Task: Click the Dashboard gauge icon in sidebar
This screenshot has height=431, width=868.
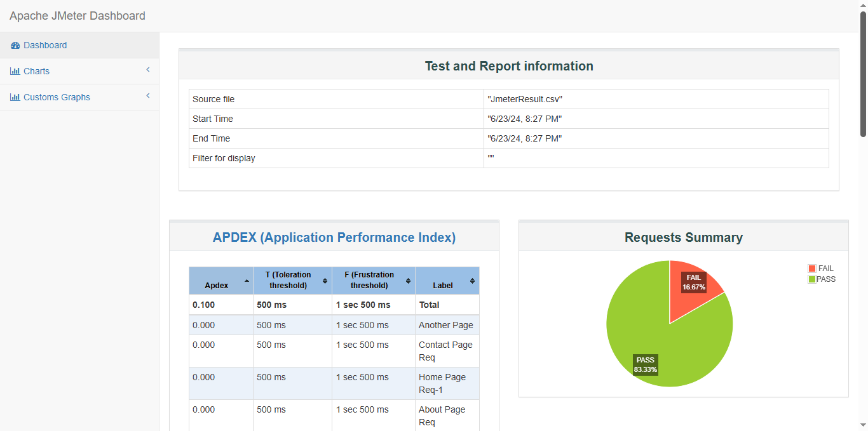Action: click(15, 46)
